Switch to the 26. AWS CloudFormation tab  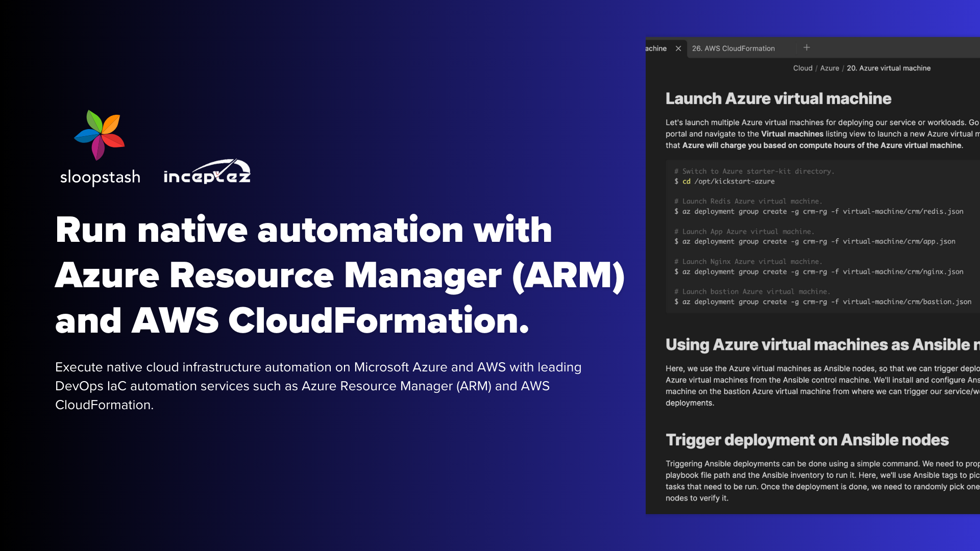[733, 48]
